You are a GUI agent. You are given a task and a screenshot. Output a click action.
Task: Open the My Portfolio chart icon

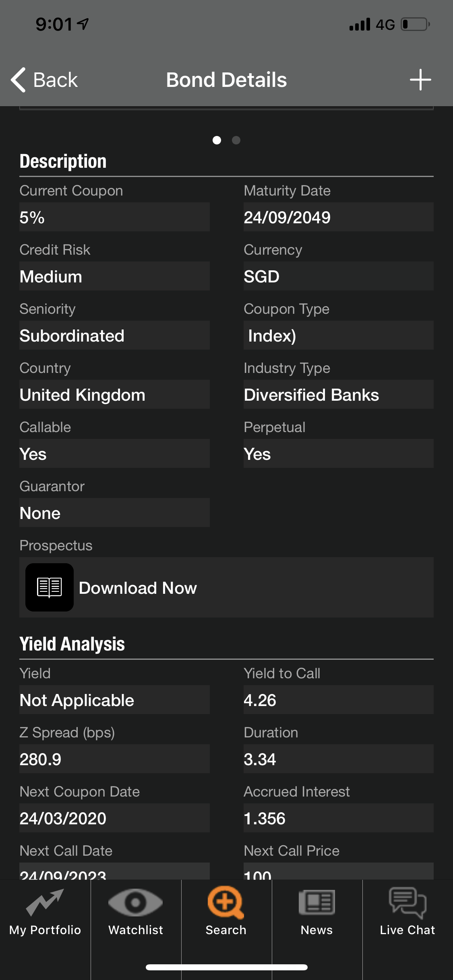coord(45,902)
